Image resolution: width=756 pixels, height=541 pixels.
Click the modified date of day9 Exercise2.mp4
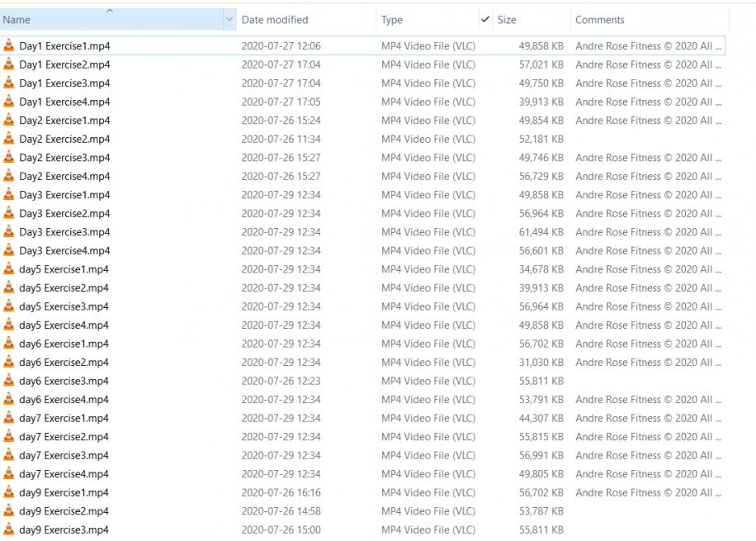(281, 511)
